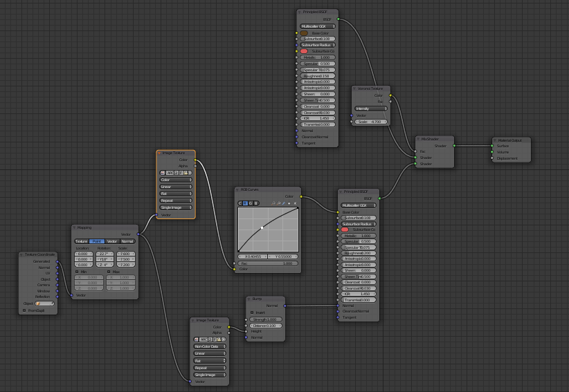Toggle fake user F in the lower Image Texture node
This screenshot has width=569, height=392.
(215, 339)
